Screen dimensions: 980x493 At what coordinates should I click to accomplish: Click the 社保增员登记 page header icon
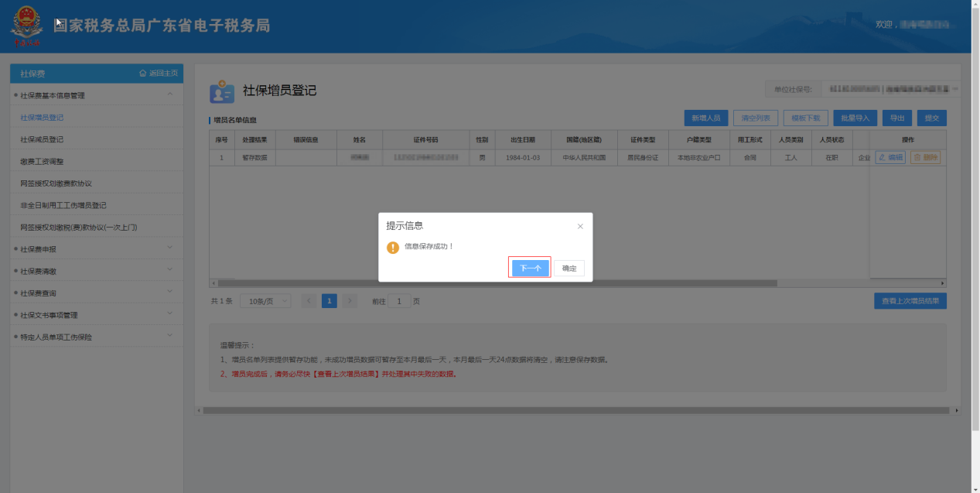click(222, 91)
